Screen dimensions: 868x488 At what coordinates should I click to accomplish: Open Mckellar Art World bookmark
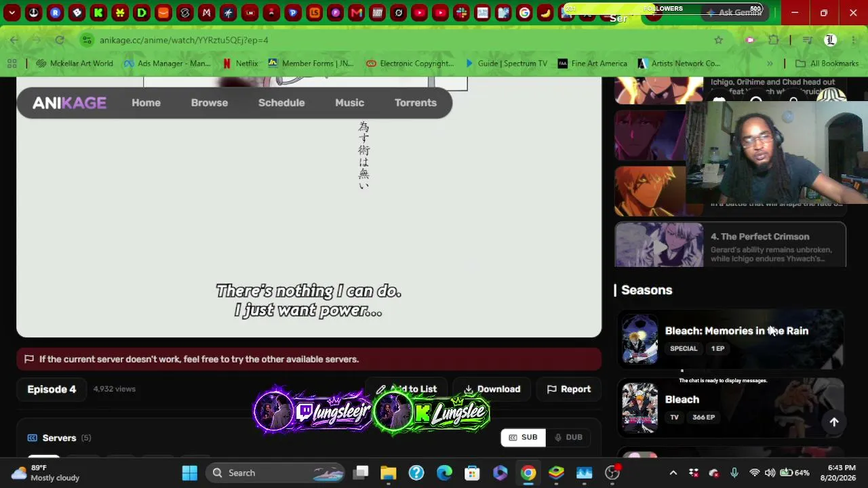(x=75, y=64)
